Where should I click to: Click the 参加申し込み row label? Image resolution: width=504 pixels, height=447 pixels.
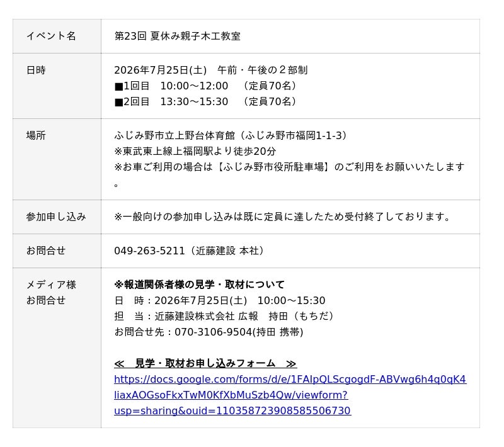[x=56, y=217]
